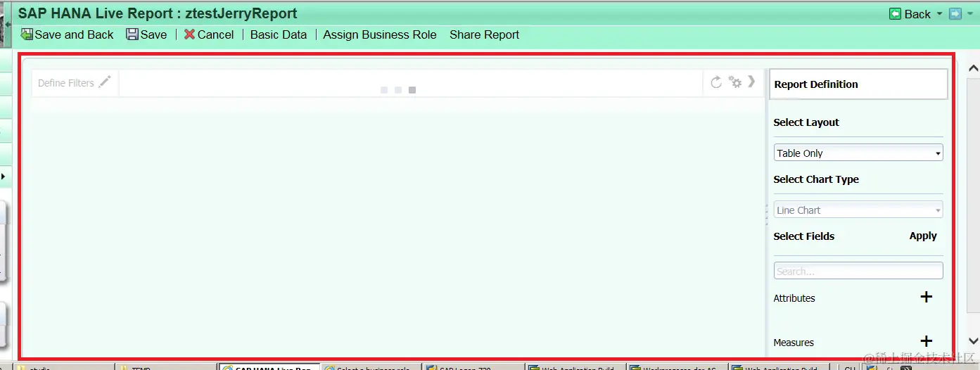
Task: Open the Line Chart type dropdown
Action: pyautogui.click(x=858, y=210)
